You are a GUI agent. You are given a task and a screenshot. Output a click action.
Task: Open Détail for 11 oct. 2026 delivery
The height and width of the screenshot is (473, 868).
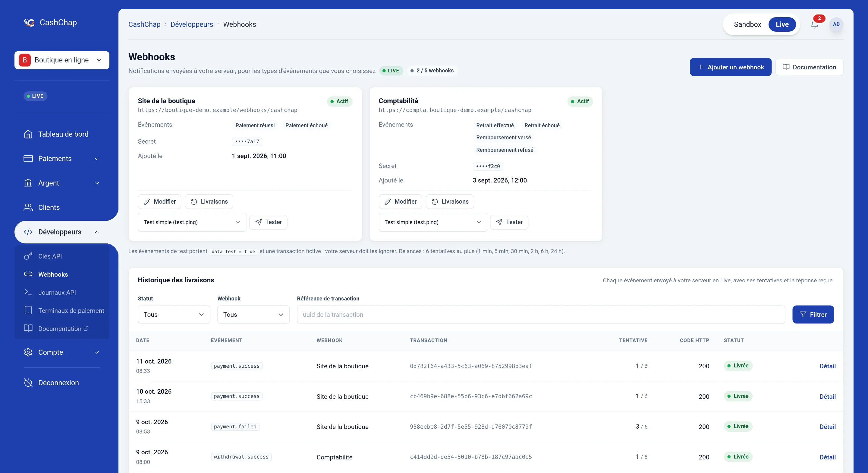[828, 366]
